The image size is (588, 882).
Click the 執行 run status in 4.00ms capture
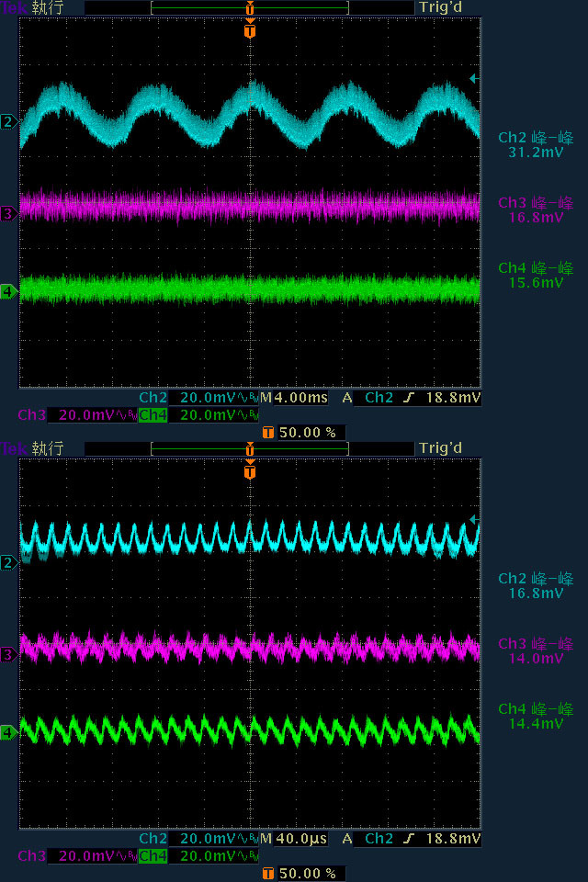[48, 8]
